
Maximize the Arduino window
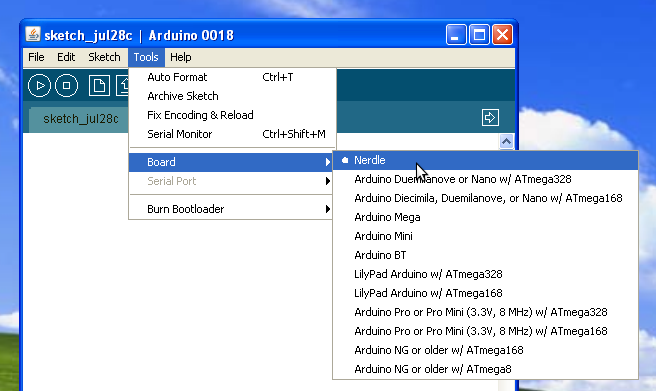pos(479,34)
